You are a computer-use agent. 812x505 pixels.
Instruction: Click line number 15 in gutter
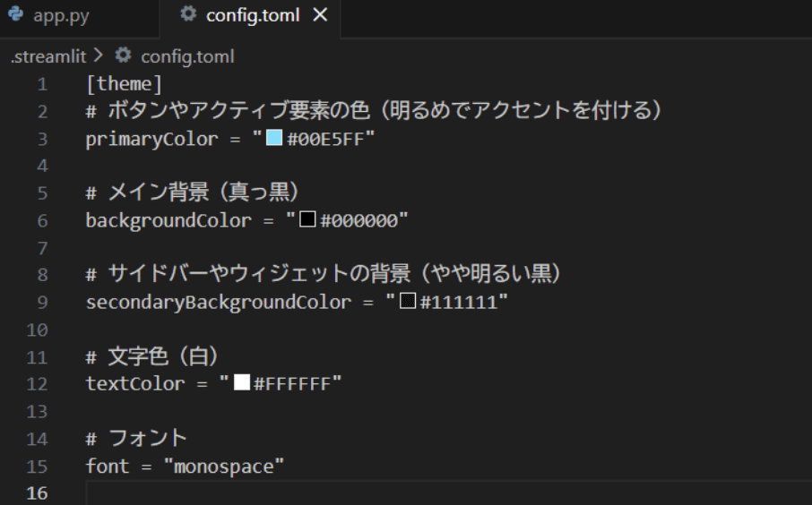[x=37, y=466]
